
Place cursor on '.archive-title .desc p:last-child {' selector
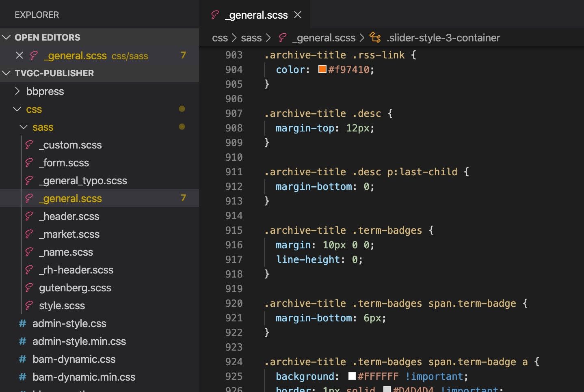coord(367,172)
